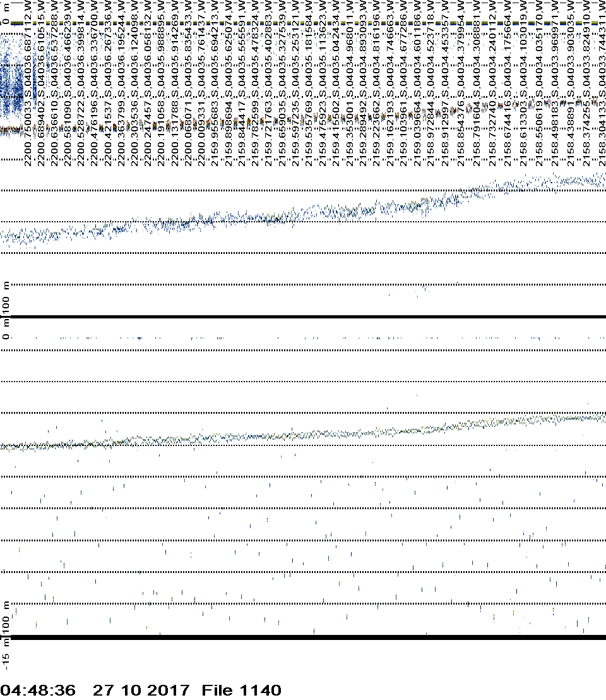
Task: Click the File 1140 label
Action: (x=241, y=690)
